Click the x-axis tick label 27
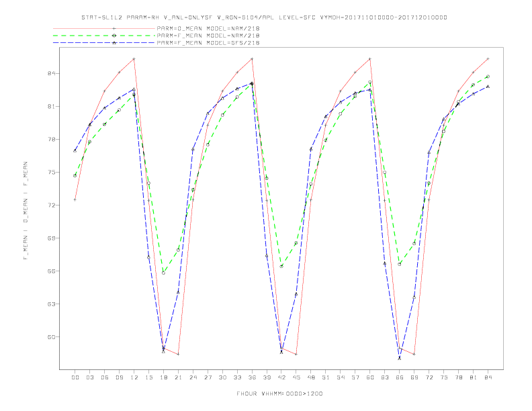This screenshot has width=532, height=411. pos(208,377)
